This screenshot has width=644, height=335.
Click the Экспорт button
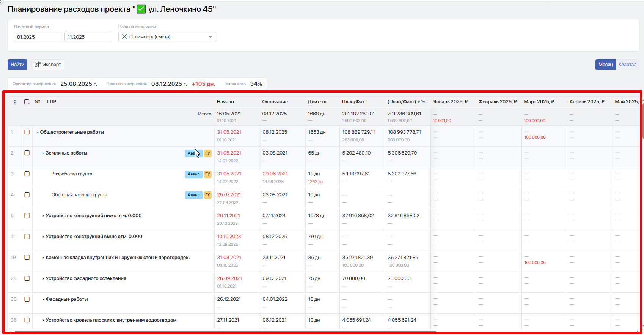(x=48, y=65)
